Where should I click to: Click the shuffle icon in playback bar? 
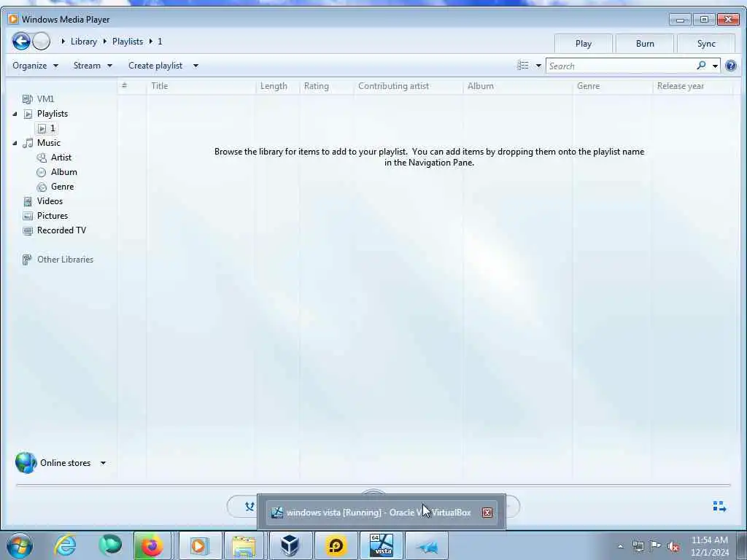249,506
